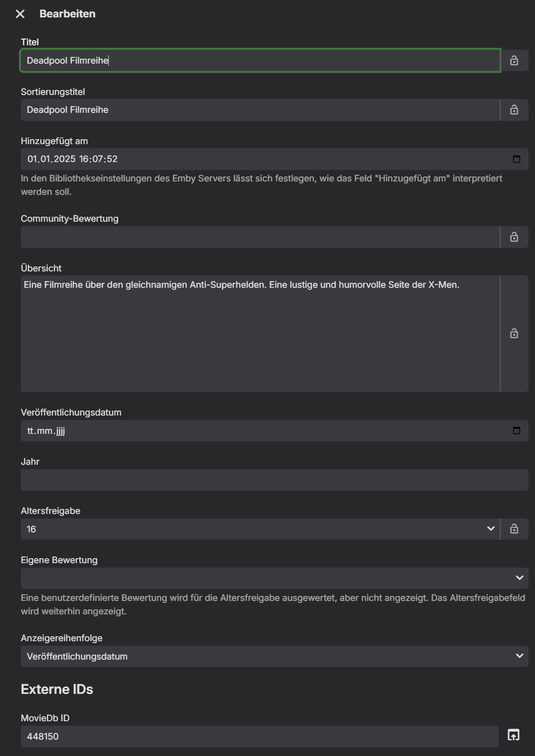The image size is (535, 756).
Task: Click lock icon beside Altersfreigabe
Action: coord(514,529)
